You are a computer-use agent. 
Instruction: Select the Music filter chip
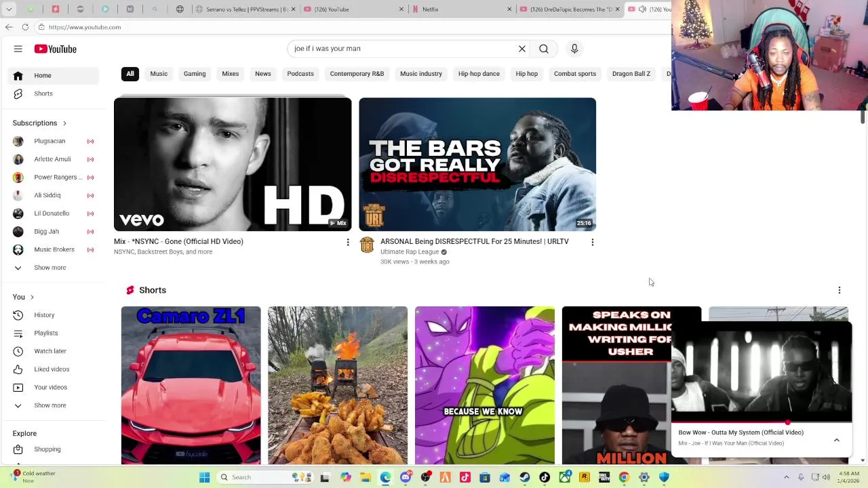[159, 74]
